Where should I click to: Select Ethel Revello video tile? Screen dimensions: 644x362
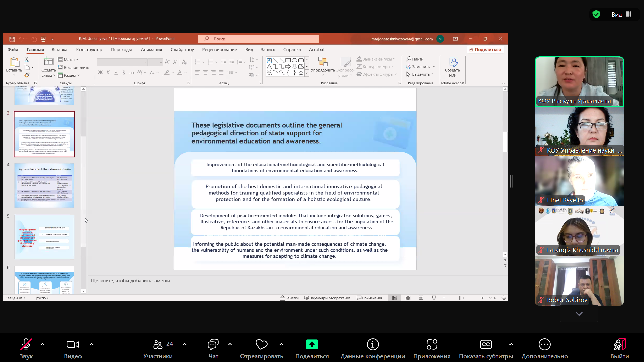click(x=579, y=181)
